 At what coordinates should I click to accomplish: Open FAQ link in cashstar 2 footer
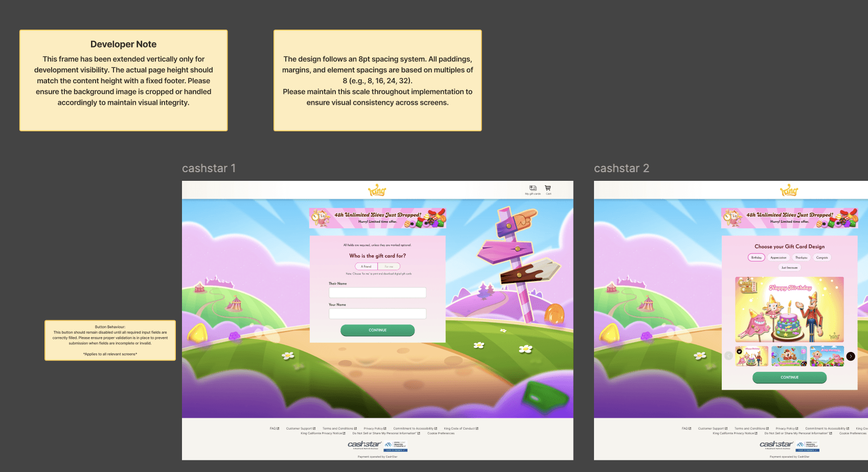687,429
